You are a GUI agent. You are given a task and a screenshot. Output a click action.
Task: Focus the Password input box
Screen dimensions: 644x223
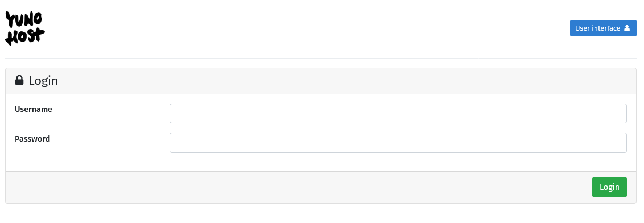coord(398,143)
